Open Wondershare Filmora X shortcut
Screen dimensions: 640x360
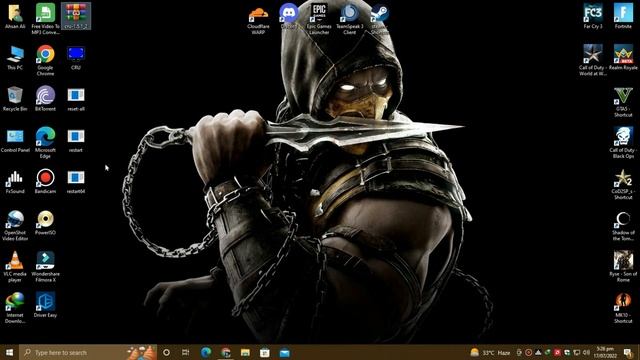point(45,267)
